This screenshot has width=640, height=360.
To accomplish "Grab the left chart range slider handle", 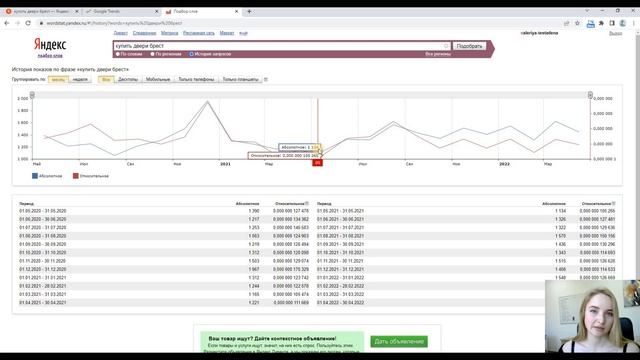I will 32,95.
